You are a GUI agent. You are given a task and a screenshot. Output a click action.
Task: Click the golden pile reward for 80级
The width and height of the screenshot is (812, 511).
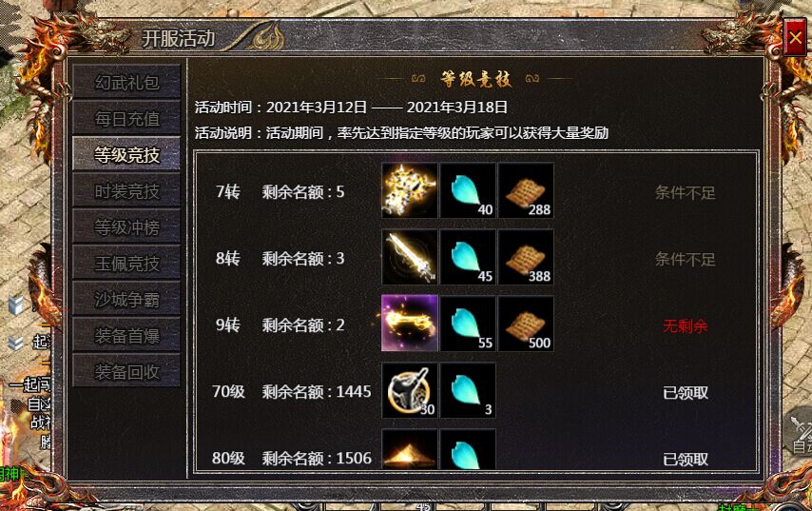[410, 449]
